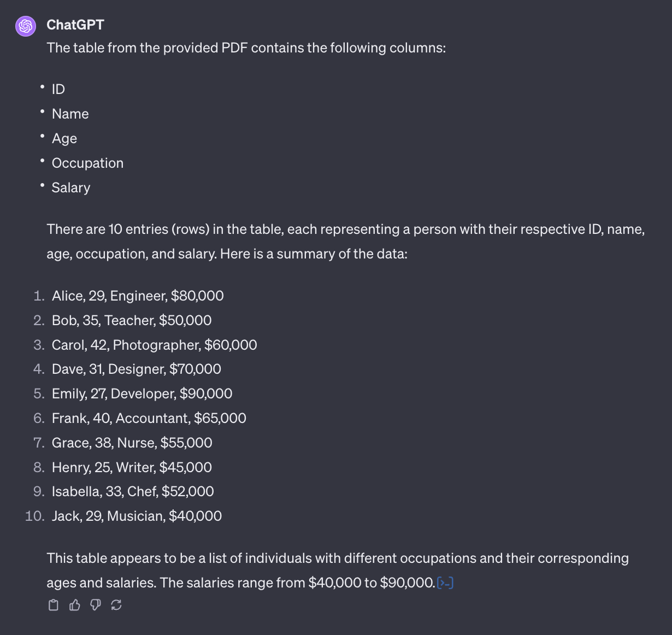This screenshot has height=635, width=672.
Task: Click the Carol, Photographer list entry
Action: 154,345
